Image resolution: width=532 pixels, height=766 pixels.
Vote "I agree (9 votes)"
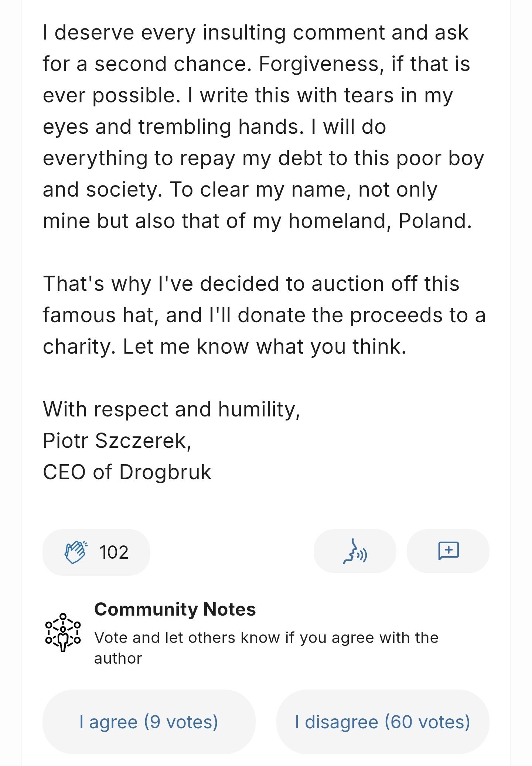click(x=149, y=722)
